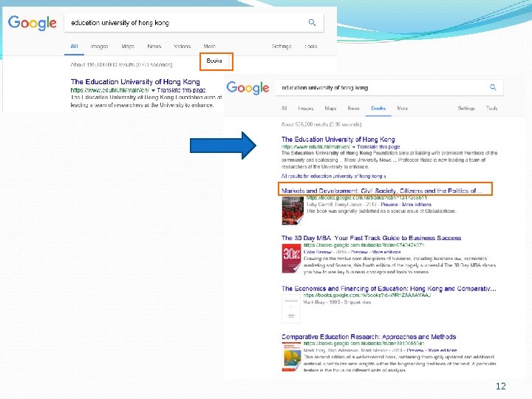
Task: Click books.google URL under The 30 Day MBA
Action: pyautogui.click(x=364, y=245)
